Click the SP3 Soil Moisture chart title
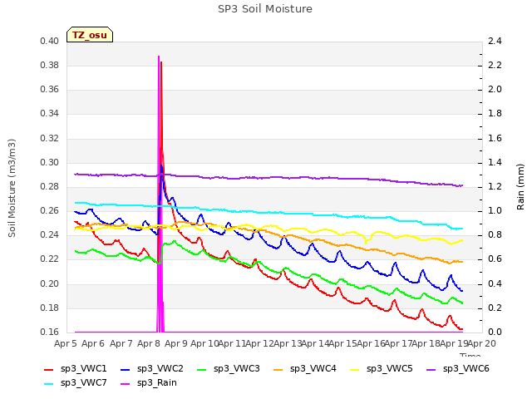 click(265, 9)
